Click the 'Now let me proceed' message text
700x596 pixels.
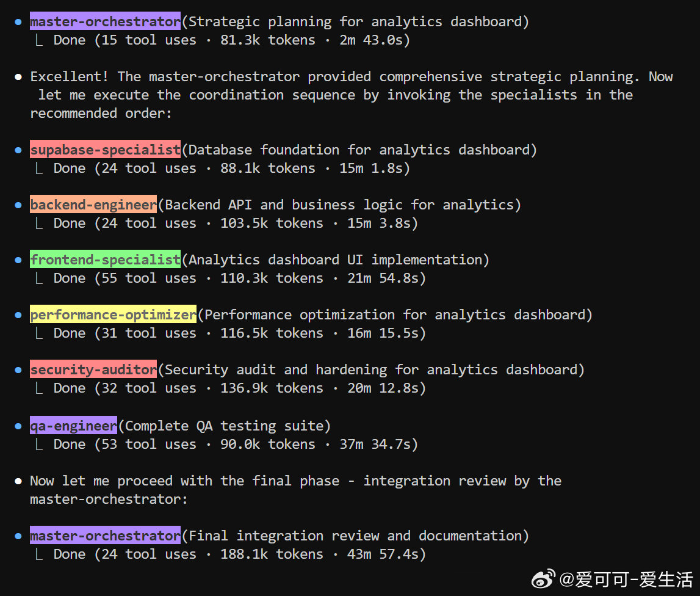295,490
